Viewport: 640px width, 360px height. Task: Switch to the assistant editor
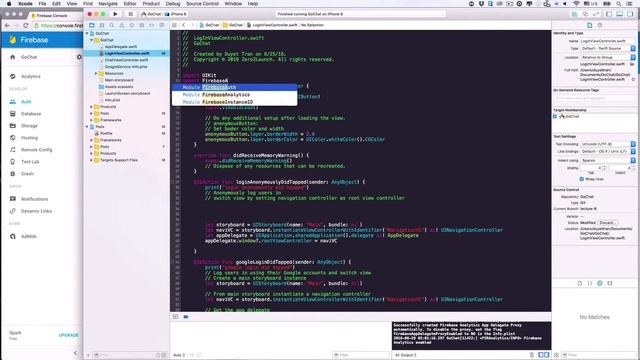tap(585, 14)
